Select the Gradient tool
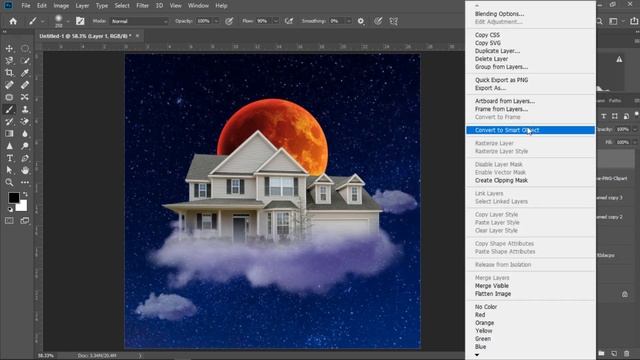This screenshot has height=360, width=640. pyautogui.click(x=9, y=134)
